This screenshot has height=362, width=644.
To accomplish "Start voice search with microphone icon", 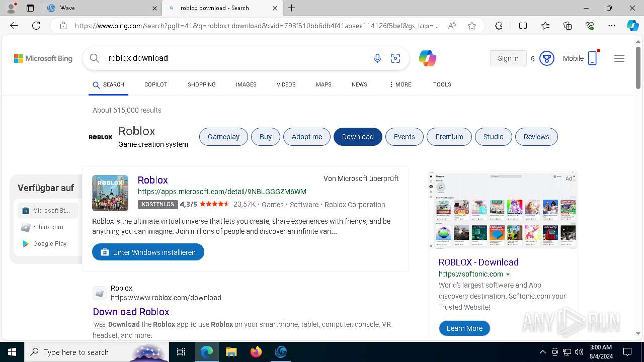I will click(x=377, y=58).
